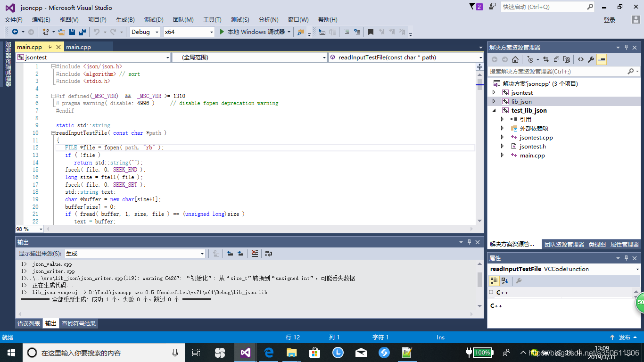Click the Undo arrow icon
The image size is (644, 362).
tap(96, 32)
